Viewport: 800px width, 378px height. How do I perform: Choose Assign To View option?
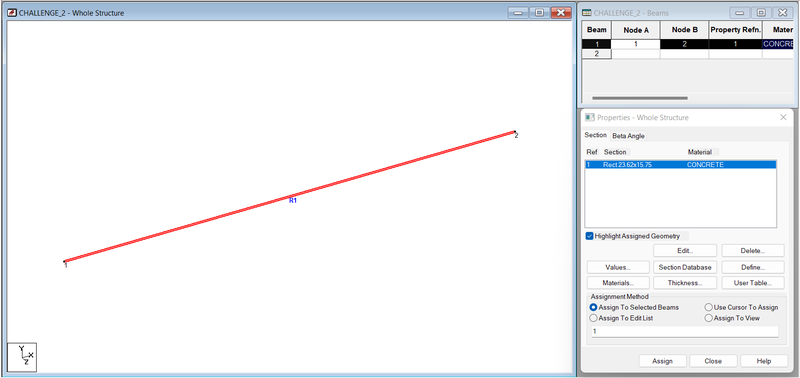pyautogui.click(x=708, y=318)
